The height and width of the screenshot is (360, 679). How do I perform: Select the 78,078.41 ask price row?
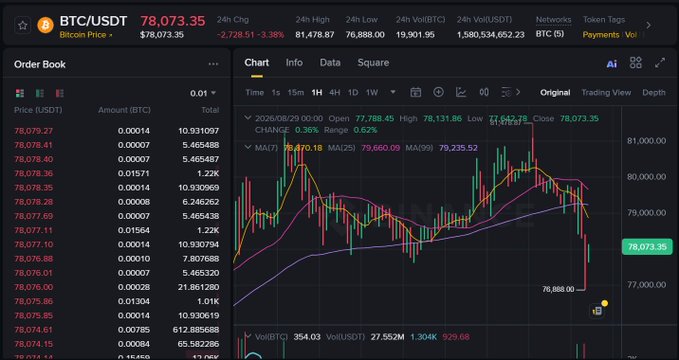click(116, 145)
